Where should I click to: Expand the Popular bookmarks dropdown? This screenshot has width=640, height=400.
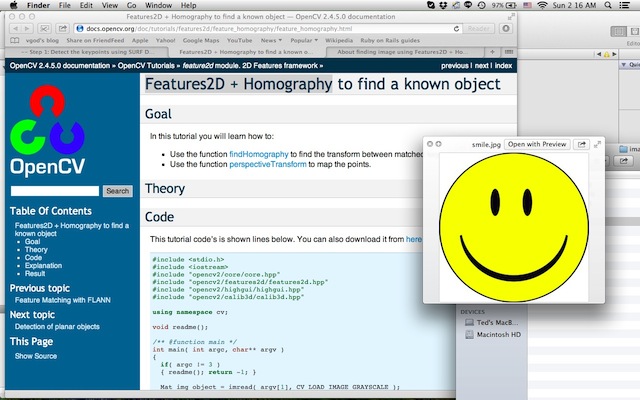304,40
